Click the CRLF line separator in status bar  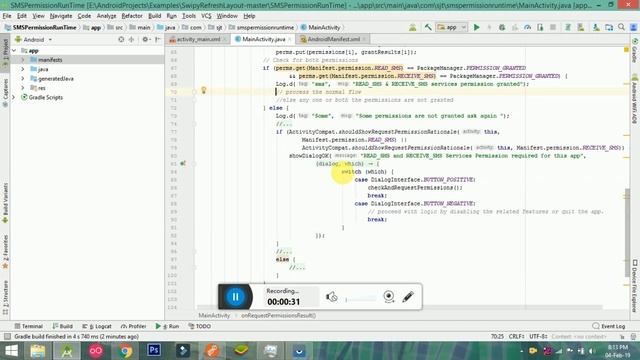pos(517,337)
